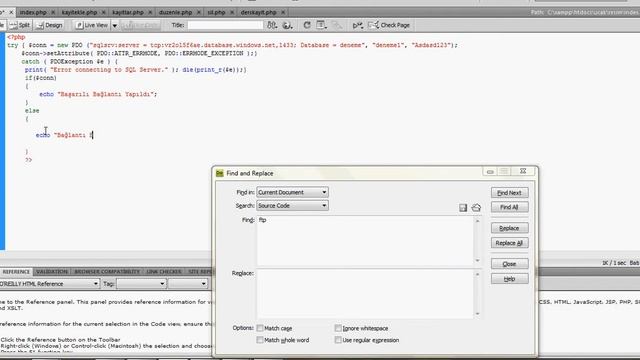The width and height of the screenshot is (640, 360).
Task: Click the Replace box scroll up arrow
Action: click(478, 274)
